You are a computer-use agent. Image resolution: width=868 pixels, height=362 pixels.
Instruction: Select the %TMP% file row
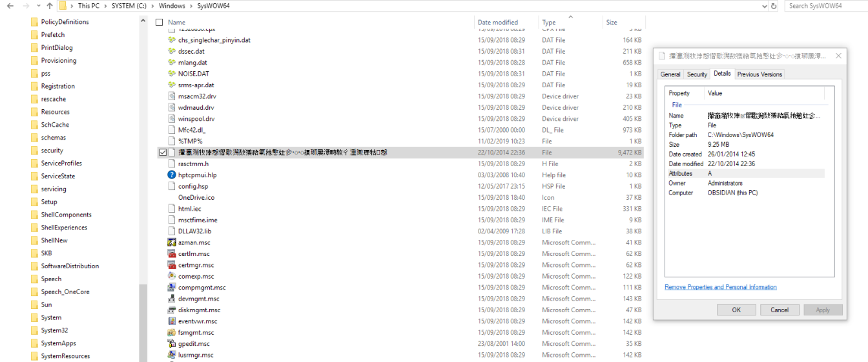[400, 141]
